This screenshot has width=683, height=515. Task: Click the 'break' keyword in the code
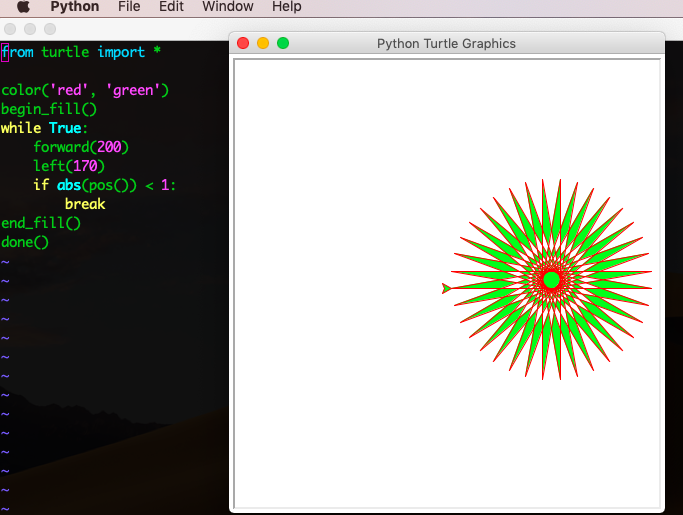(x=85, y=204)
